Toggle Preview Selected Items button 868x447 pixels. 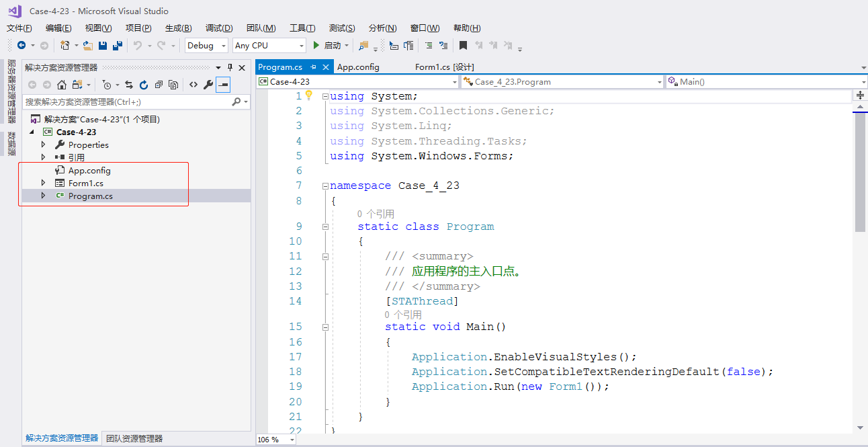pyautogui.click(x=223, y=85)
